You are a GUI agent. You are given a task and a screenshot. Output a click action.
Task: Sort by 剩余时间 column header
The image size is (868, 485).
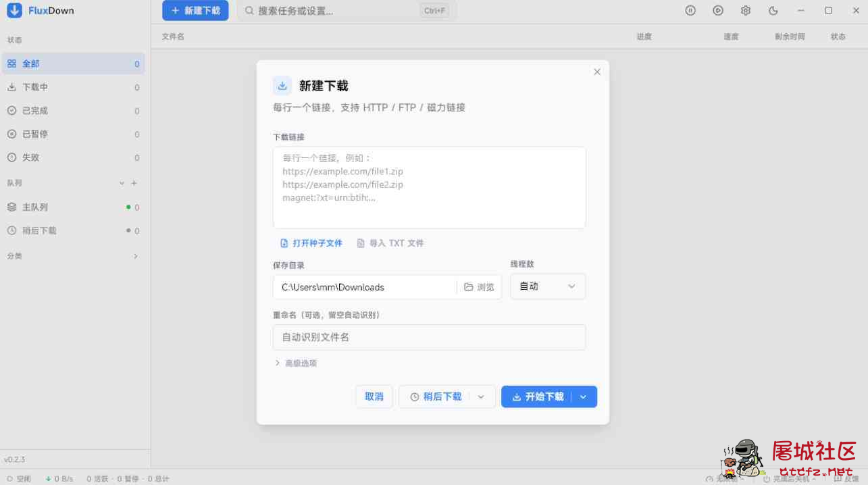[x=790, y=36]
